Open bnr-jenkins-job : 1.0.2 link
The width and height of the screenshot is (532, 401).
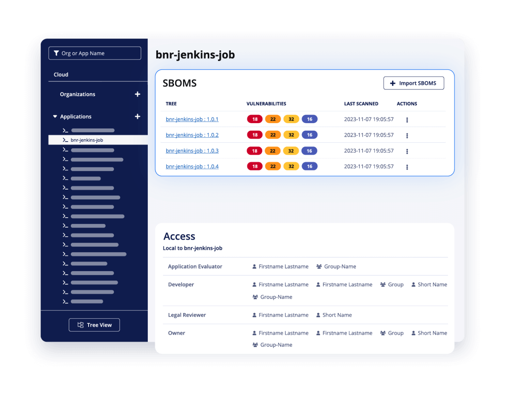pyautogui.click(x=192, y=135)
